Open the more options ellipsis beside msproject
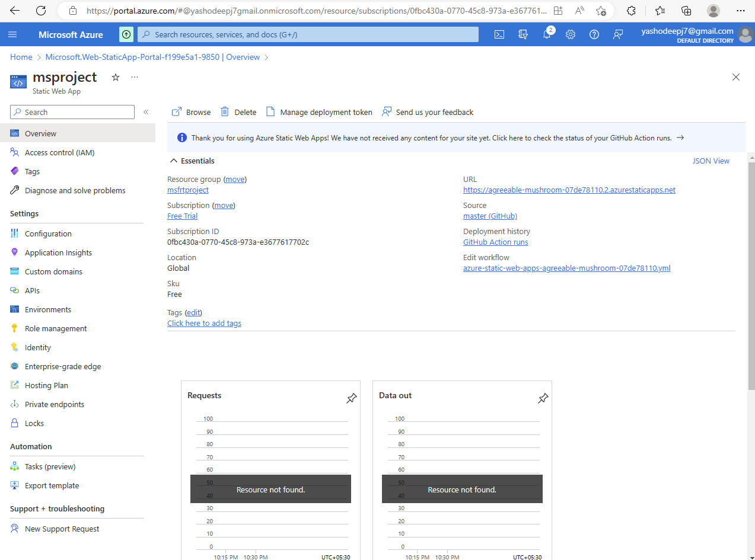 tap(135, 77)
